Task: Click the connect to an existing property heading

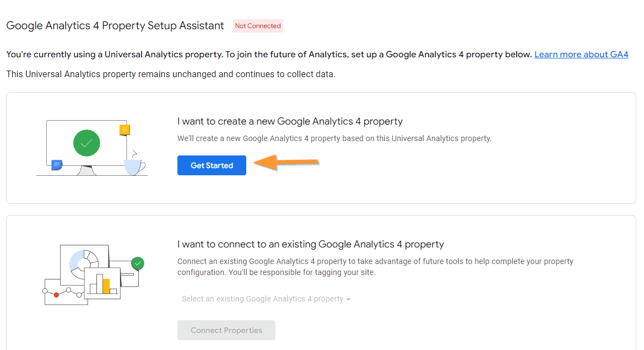Action: (x=311, y=244)
